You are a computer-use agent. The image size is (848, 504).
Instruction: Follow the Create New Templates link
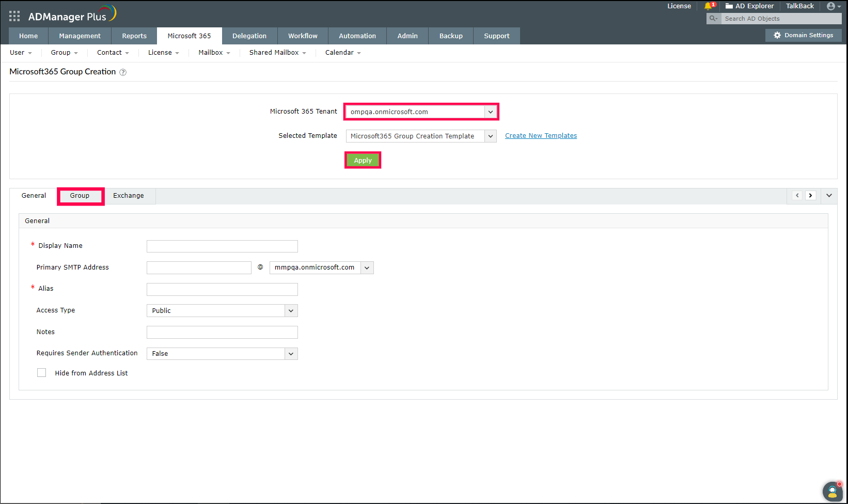[541, 136]
